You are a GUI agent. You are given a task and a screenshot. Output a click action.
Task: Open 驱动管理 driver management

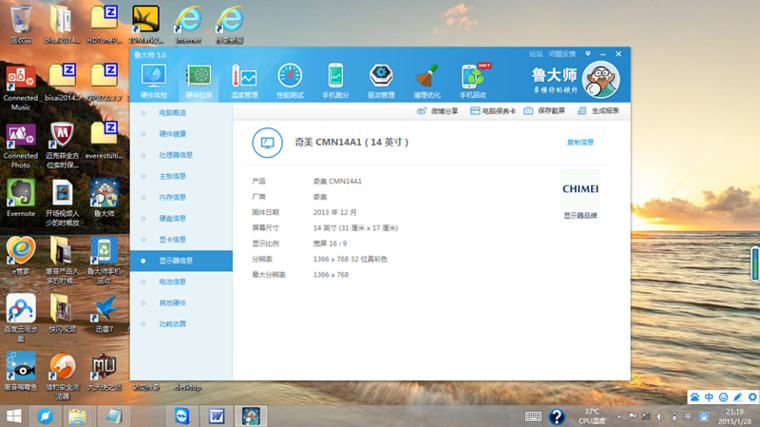[x=381, y=81]
